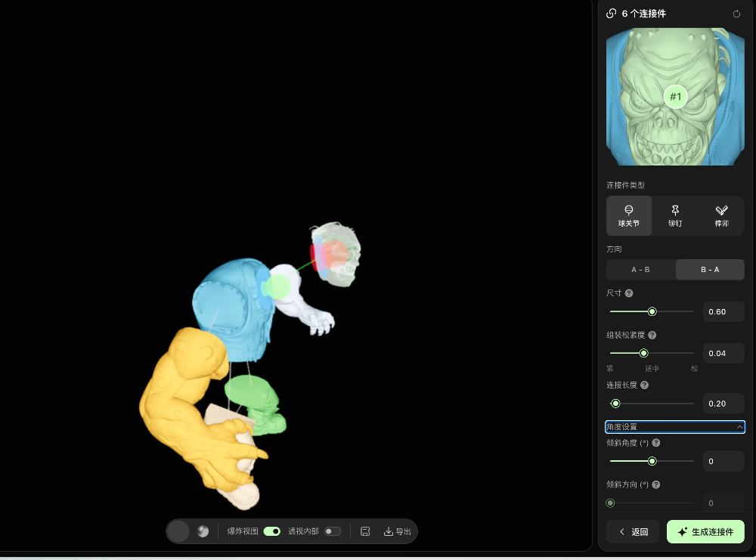The width and height of the screenshot is (756, 560).
Task: Click the 连接件类型 label
Action: 625,185
